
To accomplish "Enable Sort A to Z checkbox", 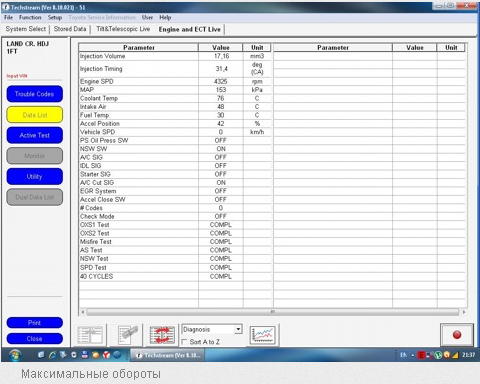I will pos(184,342).
